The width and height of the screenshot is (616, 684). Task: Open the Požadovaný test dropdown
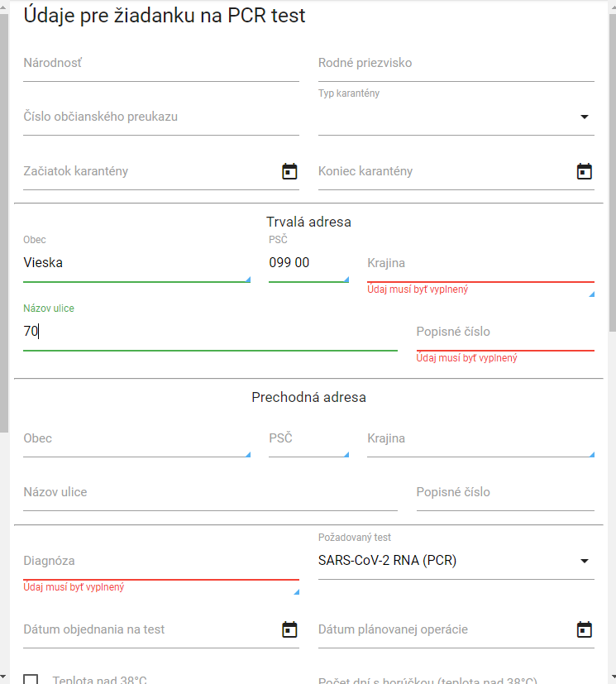(585, 561)
